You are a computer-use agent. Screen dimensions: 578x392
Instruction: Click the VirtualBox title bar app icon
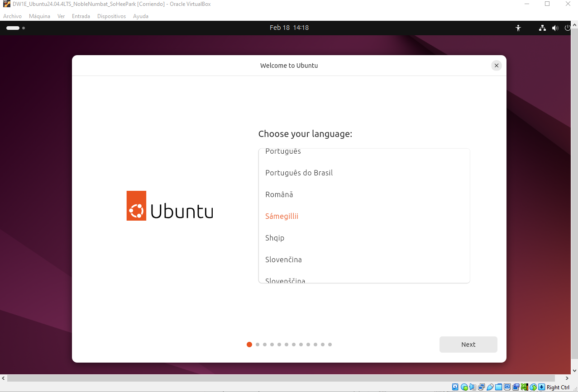point(6,4)
